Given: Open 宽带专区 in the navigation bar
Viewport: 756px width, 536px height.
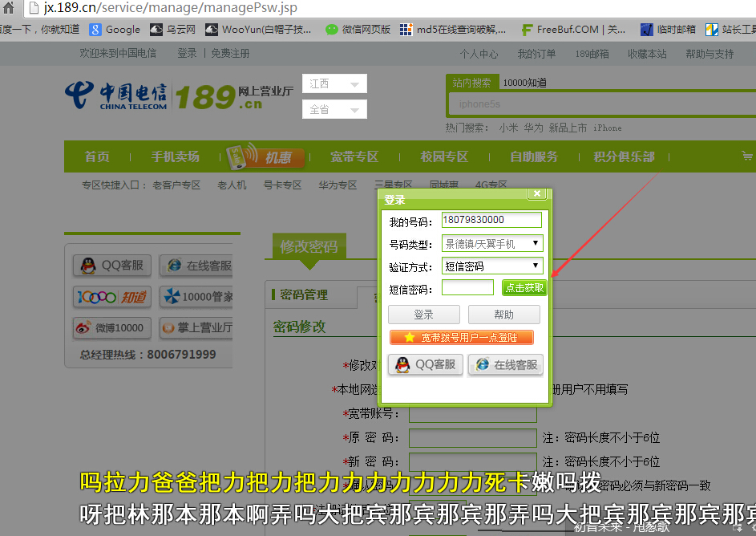Looking at the screenshot, I should [354, 156].
